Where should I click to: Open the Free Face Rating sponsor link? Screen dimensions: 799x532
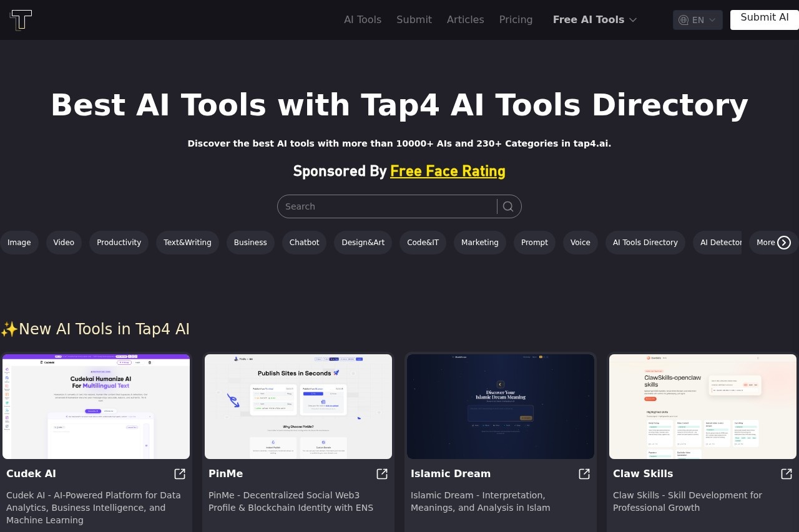coord(448,171)
